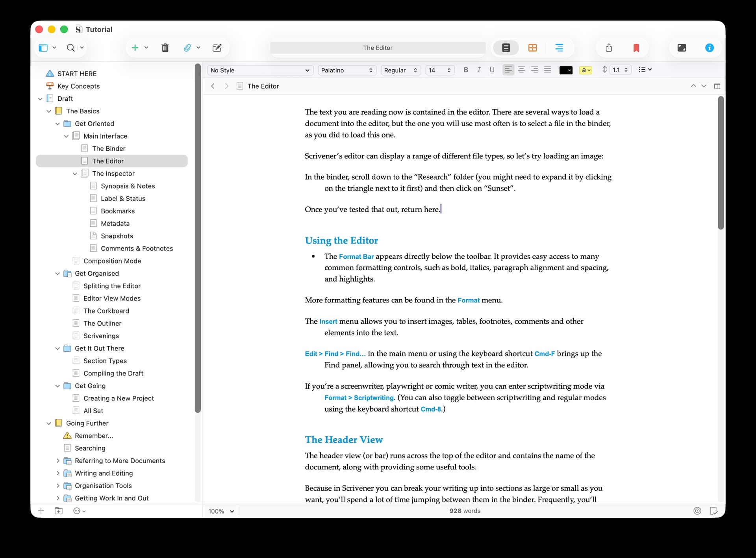
Task: Go to next document with down arrow
Action: coord(704,86)
